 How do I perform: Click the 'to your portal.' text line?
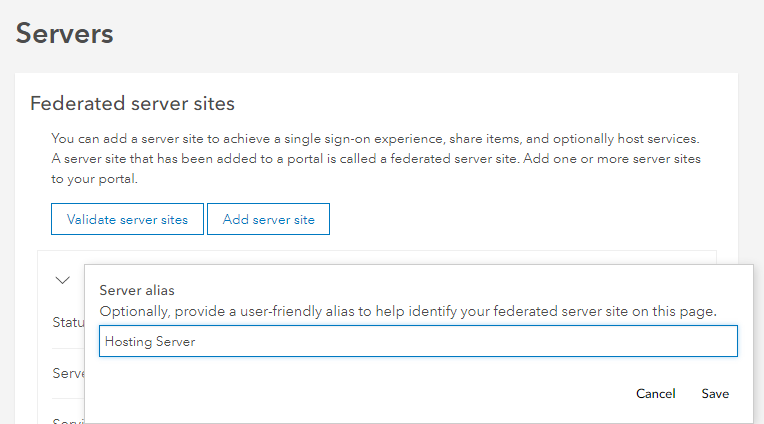93,180
